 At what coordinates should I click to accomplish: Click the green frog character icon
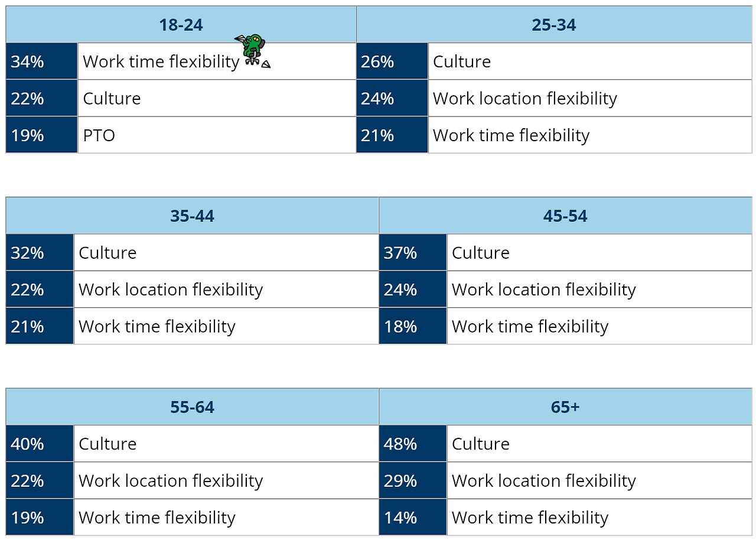click(252, 50)
